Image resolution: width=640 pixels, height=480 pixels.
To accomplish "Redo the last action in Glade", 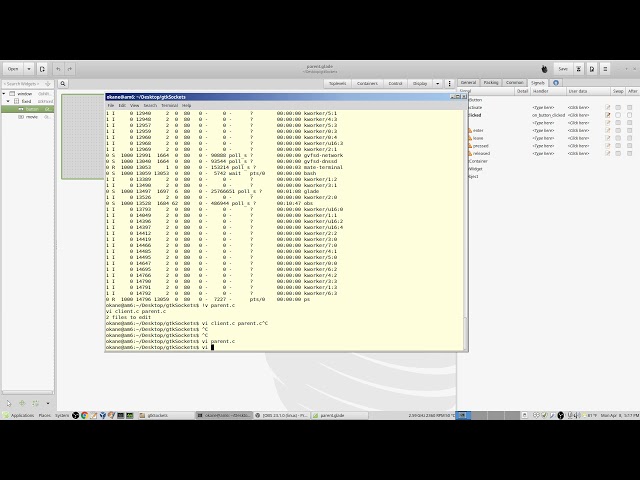I will coord(70,69).
